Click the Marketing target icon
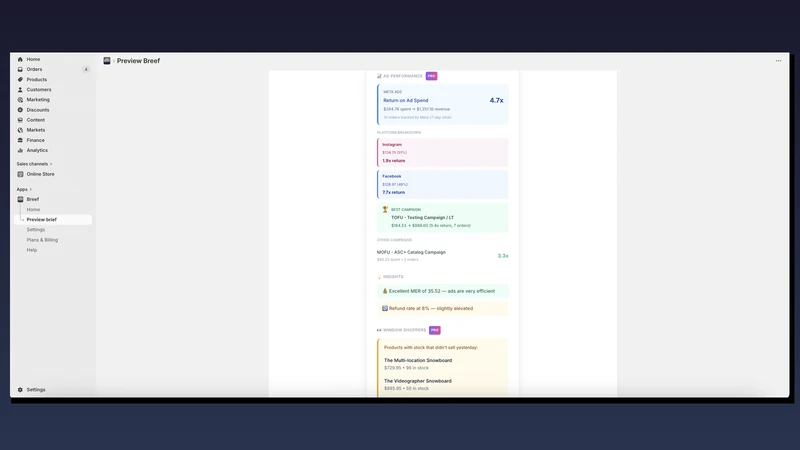 pyautogui.click(x=20, y=100)
